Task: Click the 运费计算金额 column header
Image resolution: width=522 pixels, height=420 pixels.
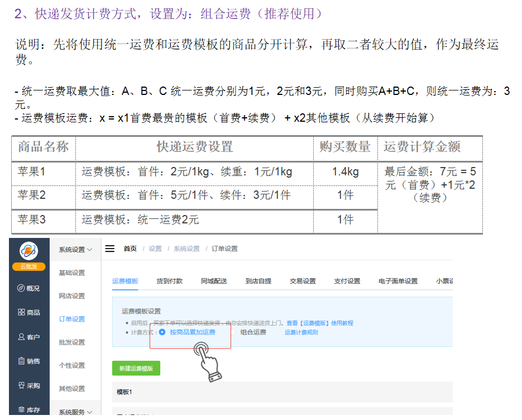Action: click(430, 149)
